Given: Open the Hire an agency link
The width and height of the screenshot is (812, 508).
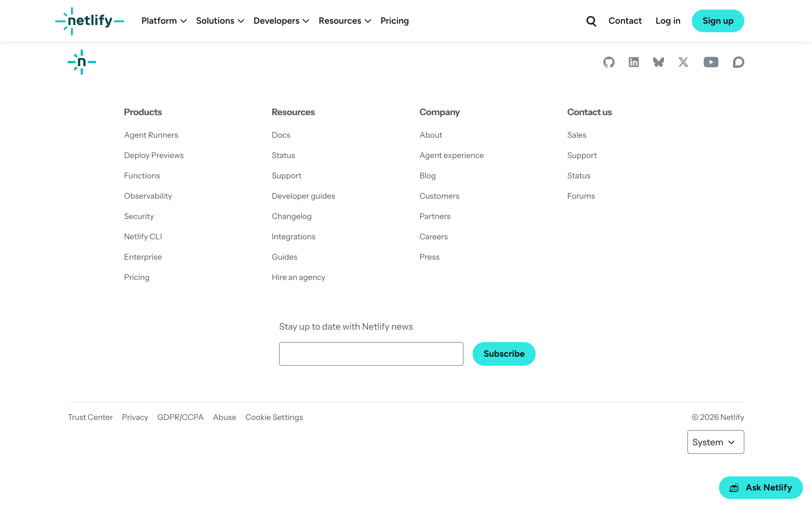Looking at the screenshot, I should (298, 277).
